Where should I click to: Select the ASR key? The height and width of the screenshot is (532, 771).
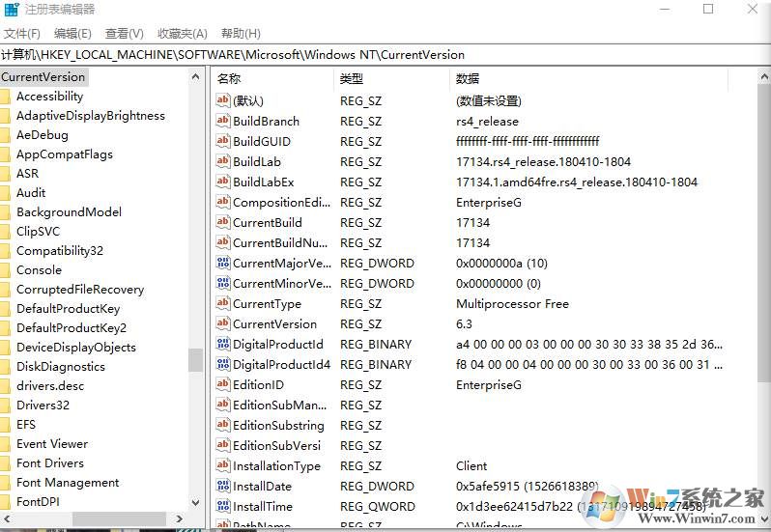coord(27,174)
